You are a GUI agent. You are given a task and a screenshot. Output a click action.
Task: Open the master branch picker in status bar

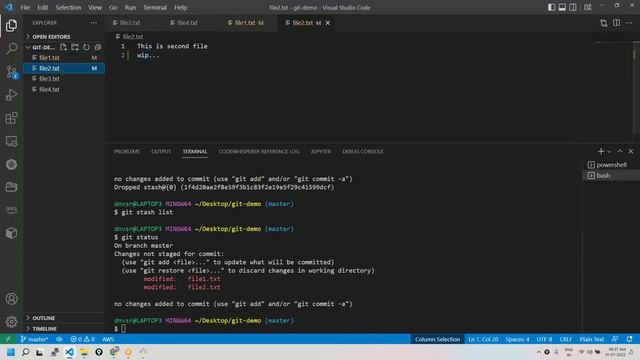click(x=34, y=339)
